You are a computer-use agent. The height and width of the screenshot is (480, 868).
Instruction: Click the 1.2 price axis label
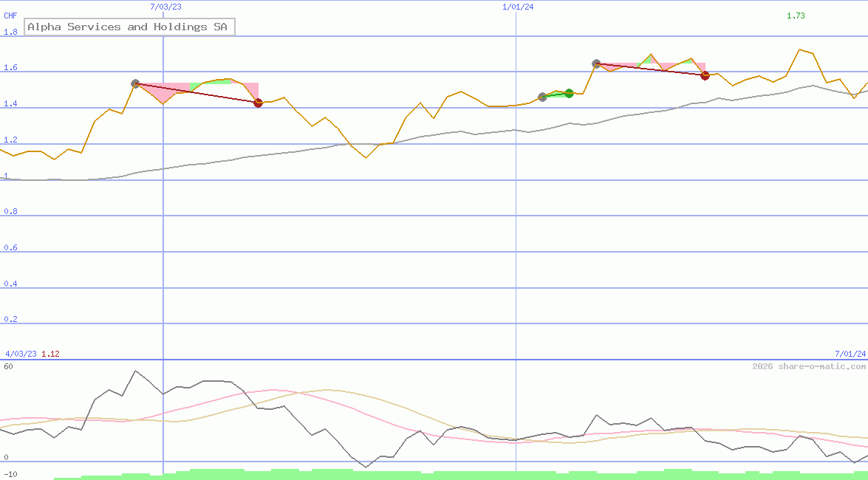(x=10, y=140)
